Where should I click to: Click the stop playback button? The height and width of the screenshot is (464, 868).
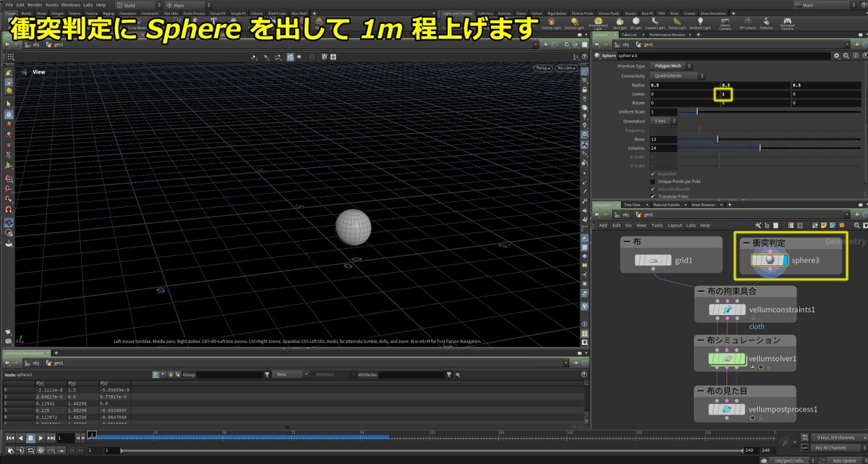31,438
